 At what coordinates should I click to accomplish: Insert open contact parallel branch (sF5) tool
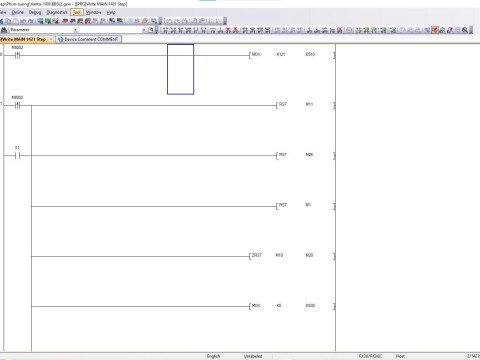(173, 30)
